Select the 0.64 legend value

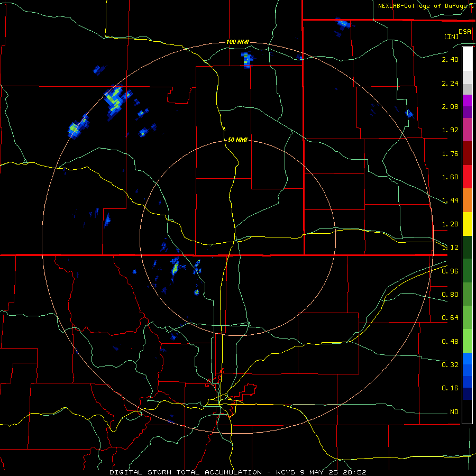(x=450, y=318)
